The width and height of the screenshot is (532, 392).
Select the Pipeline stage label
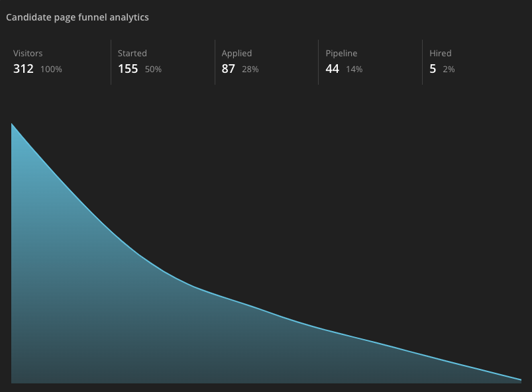point(341,53)
